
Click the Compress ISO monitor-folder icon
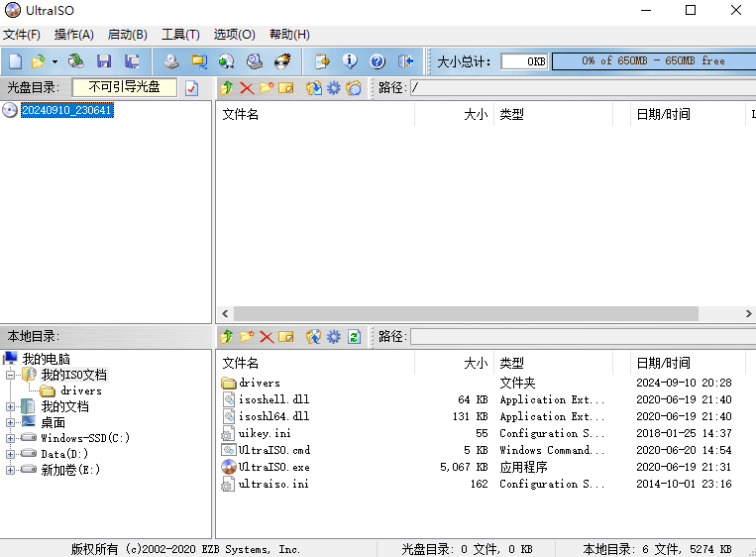tap(198, 61)
